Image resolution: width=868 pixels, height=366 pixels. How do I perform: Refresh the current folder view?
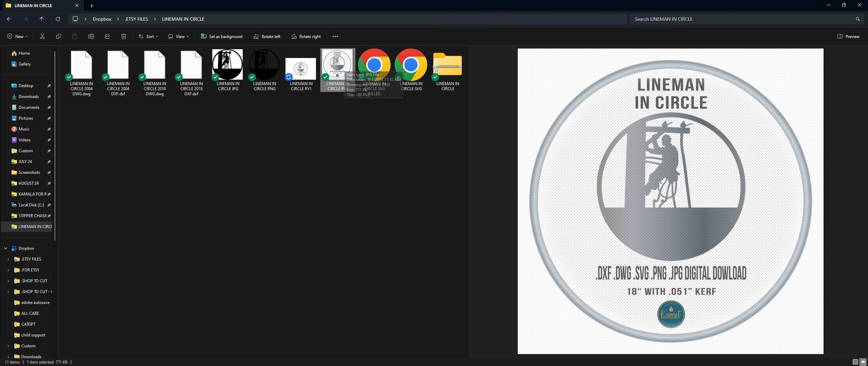(58, 19)
